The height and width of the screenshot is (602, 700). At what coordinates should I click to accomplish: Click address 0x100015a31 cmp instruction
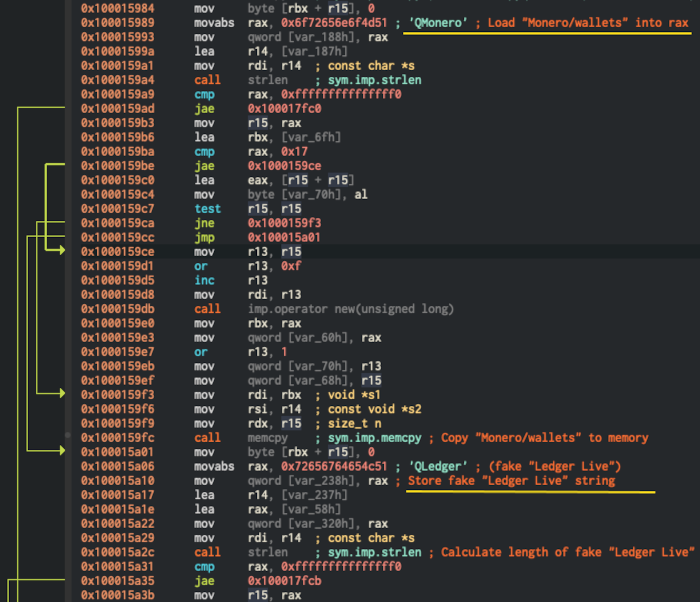117,566
